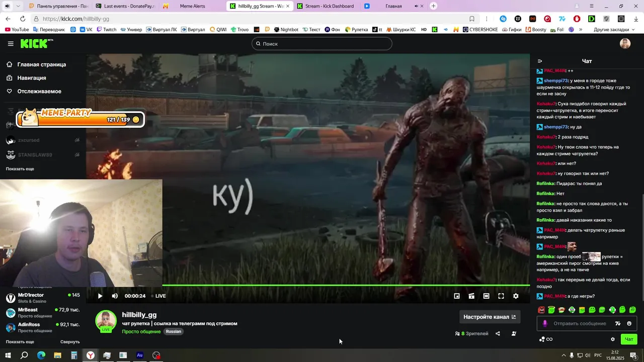Open MrBeast recommended channel

tap(43, 313)
